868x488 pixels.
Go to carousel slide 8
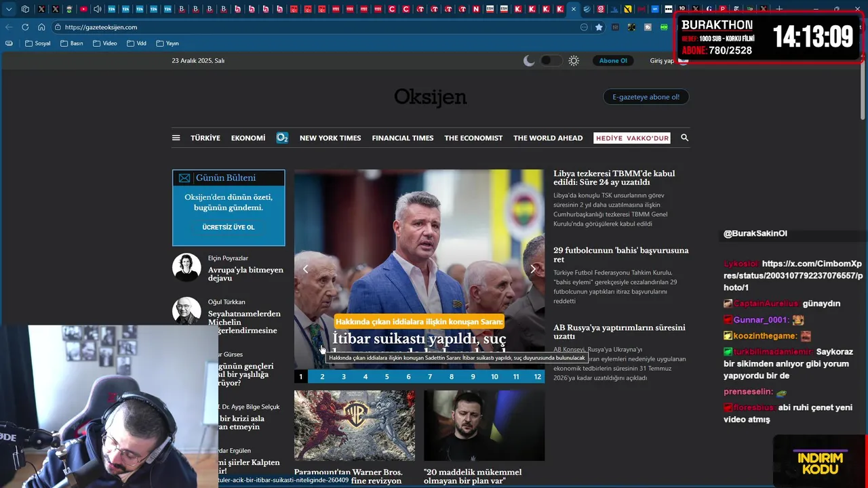click(452, 377)
